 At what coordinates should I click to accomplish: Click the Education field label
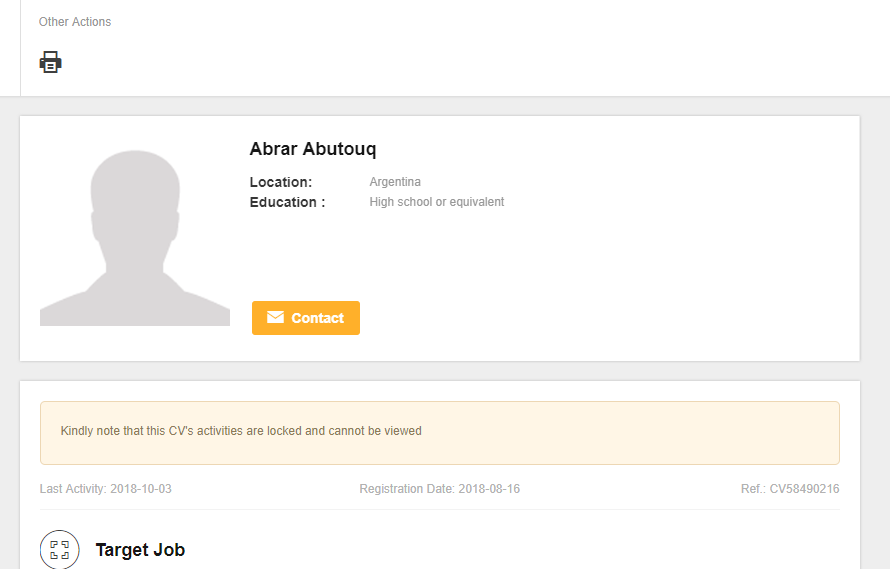tap(287, 202)
